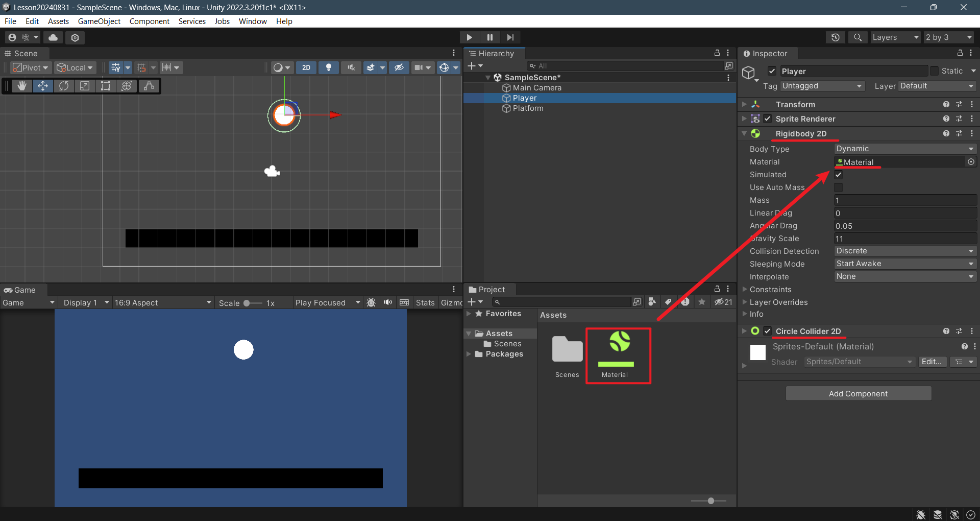Viewport: 980px width, 521px height.
Task: Select the Rect tool
Action: point(106,86)
